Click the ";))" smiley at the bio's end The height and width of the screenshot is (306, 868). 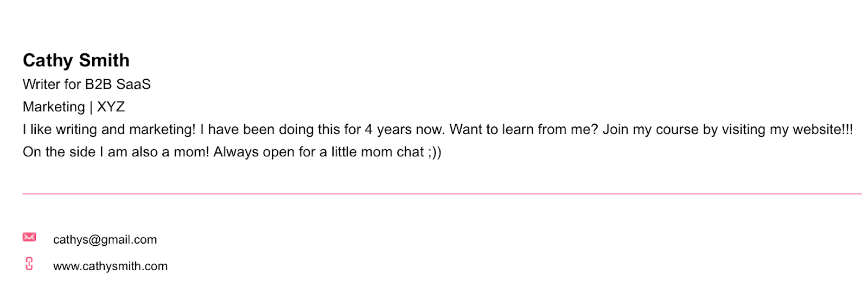pos(435,152)
